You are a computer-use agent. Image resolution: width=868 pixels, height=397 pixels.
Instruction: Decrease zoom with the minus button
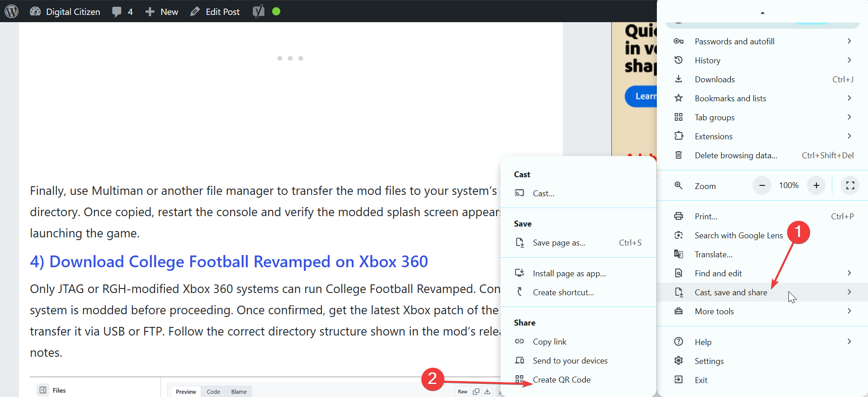(x=762, y=185)
